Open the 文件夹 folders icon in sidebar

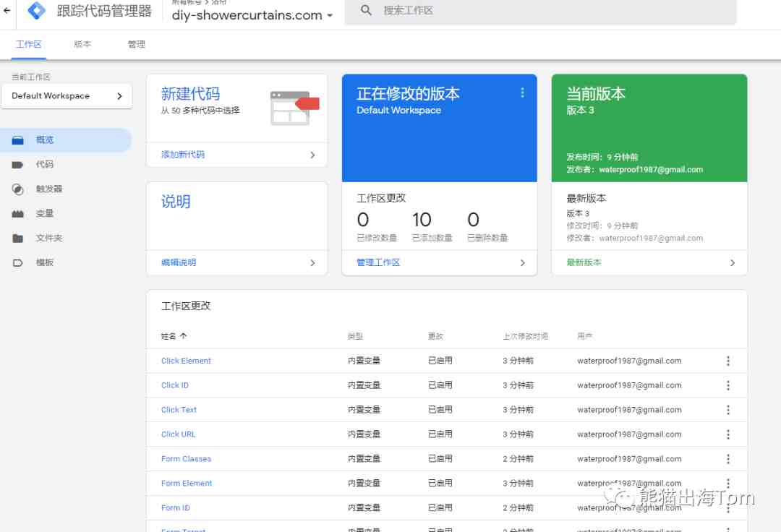(x=17, y=239)
